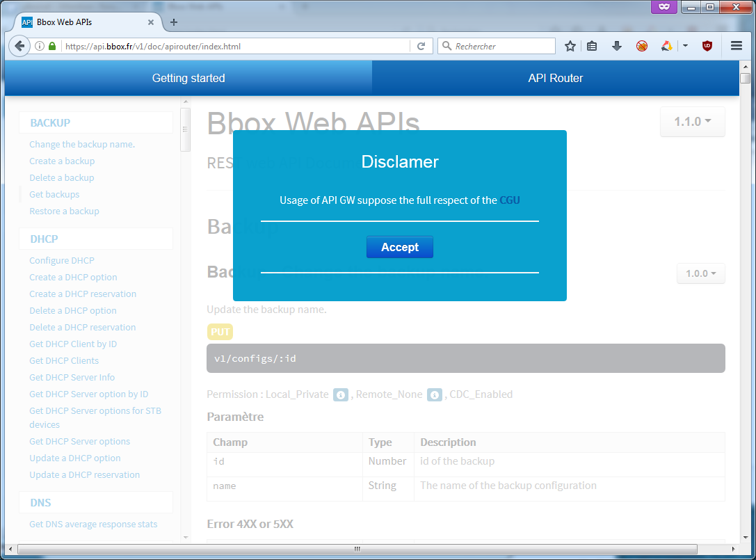
Task: Click the browser back arrow button
Action: tap(19, 46)
